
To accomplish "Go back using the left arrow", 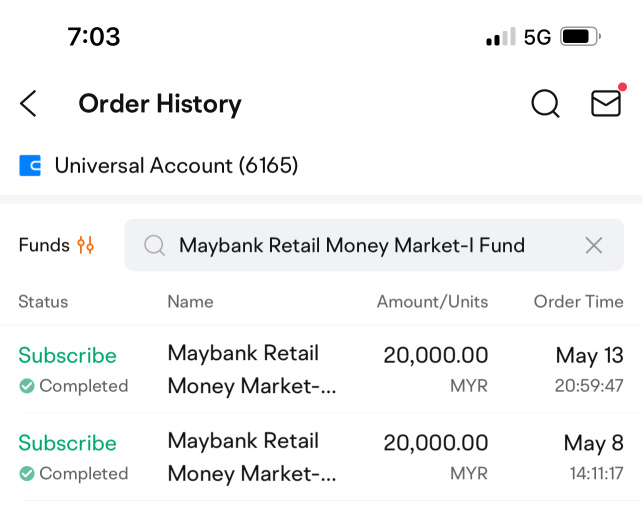I will 28,104.
